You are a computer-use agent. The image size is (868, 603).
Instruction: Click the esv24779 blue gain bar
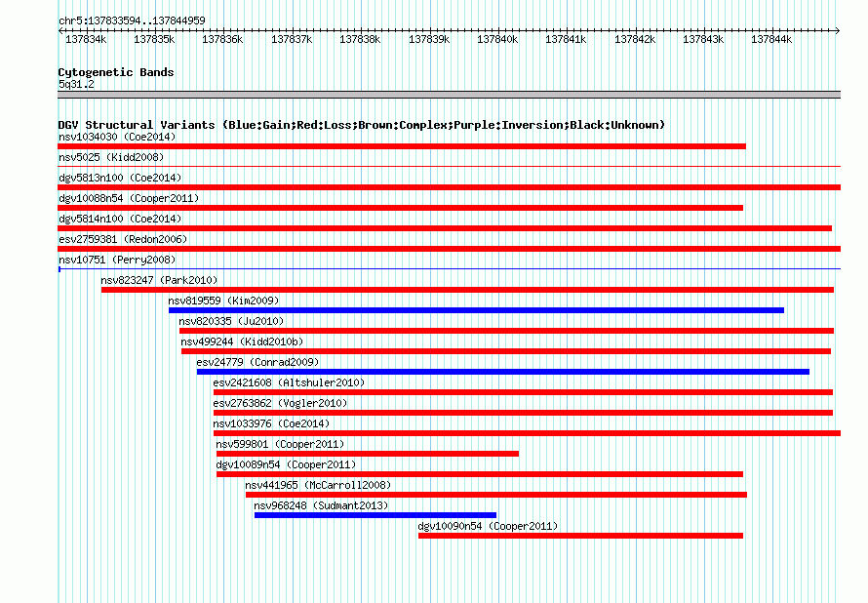coord(503,372)
